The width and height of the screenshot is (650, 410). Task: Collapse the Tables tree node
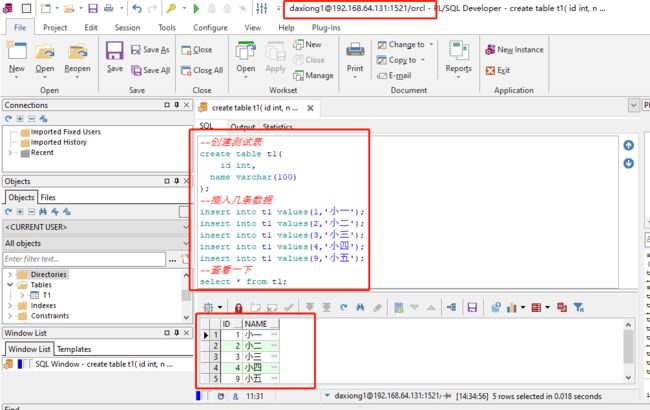point(10,285)
